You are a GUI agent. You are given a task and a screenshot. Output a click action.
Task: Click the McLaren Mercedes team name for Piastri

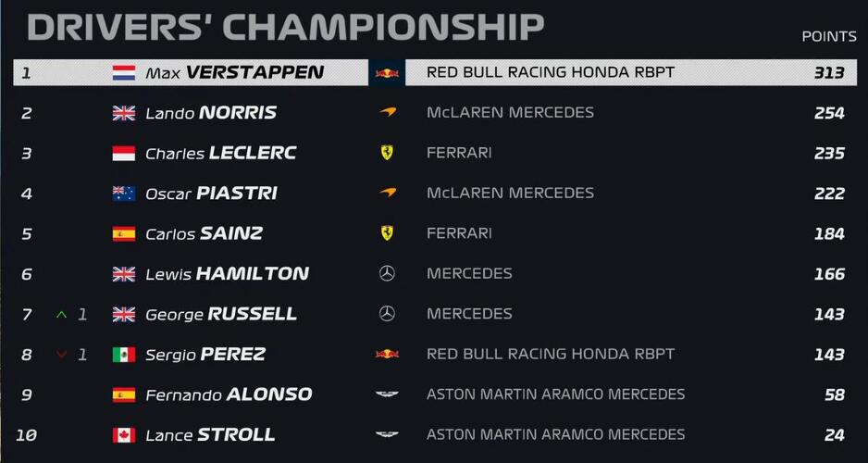(x=510, y=194)
